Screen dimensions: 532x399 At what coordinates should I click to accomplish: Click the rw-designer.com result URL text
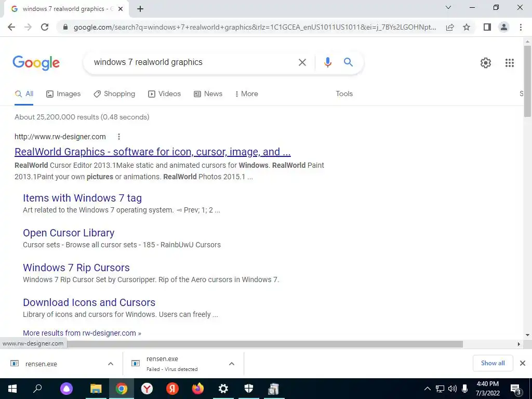click(x=60, y=137)
